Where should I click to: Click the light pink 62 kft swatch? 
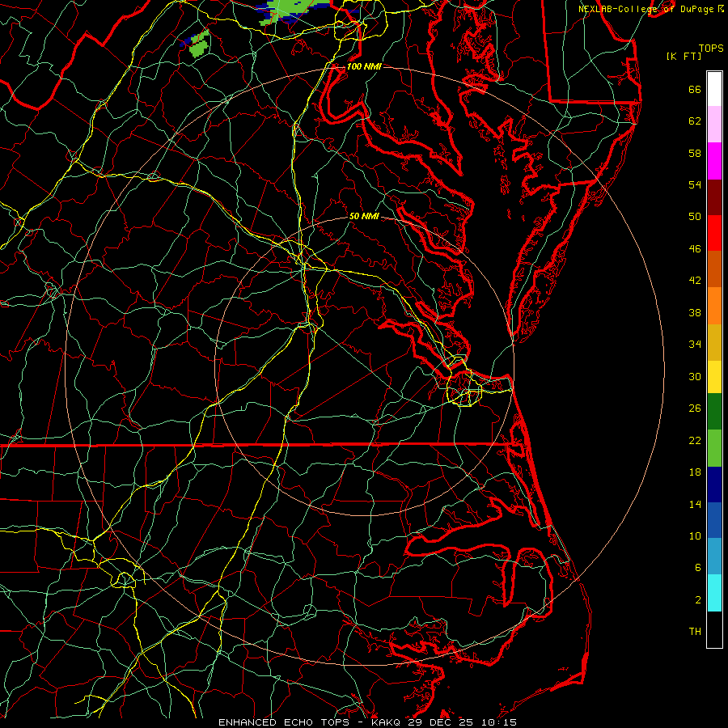click(714, 125)
